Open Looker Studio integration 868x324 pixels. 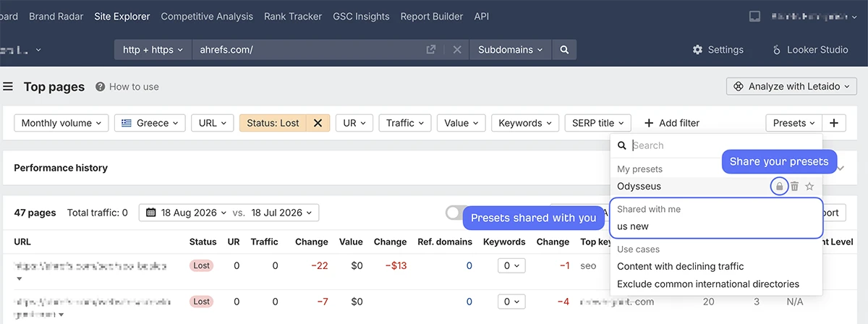point(810,50)
